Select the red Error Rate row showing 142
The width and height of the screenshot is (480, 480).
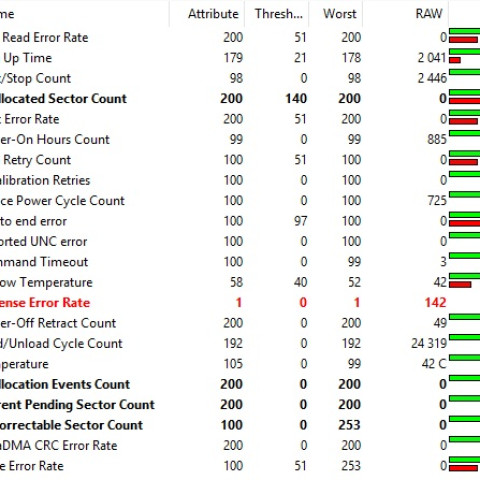240,303
